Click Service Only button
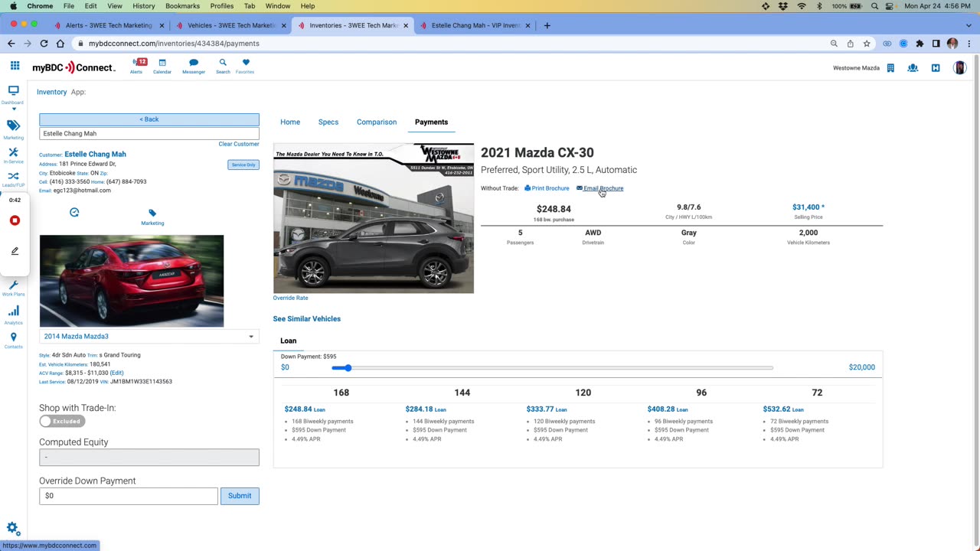The height and width of the screenshot is (551, 980). [243, 165]
